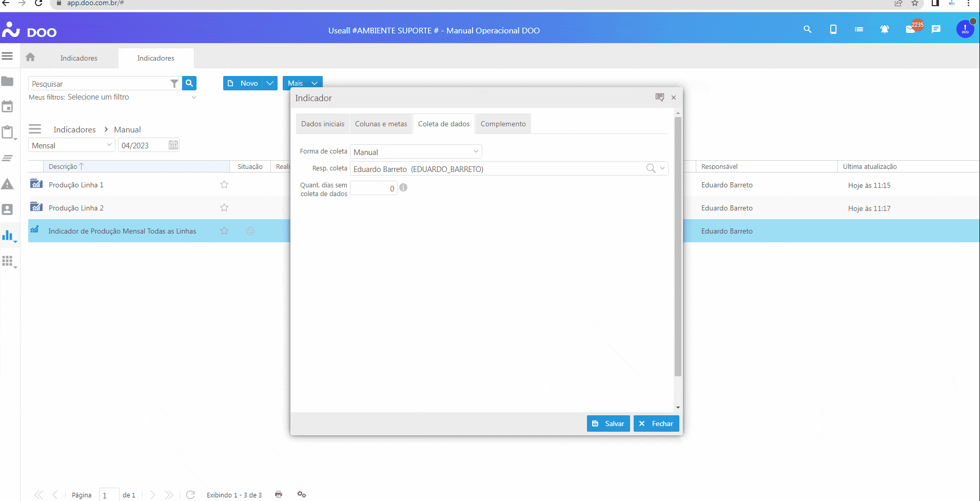Expand the Forma de coleta dropdown
The height and width of the screenshot is (501, 980).
pos(476,151)
